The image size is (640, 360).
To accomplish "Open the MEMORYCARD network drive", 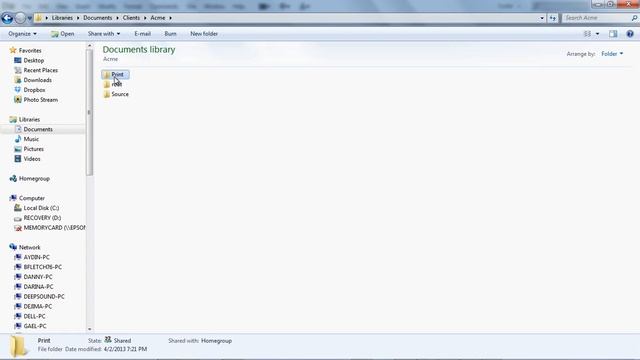I will [x=49, y=228].
